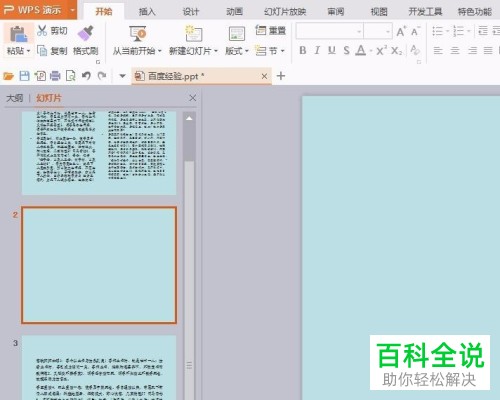Select the Format Painter brush

pyautogui.click(x=86, y=33)
